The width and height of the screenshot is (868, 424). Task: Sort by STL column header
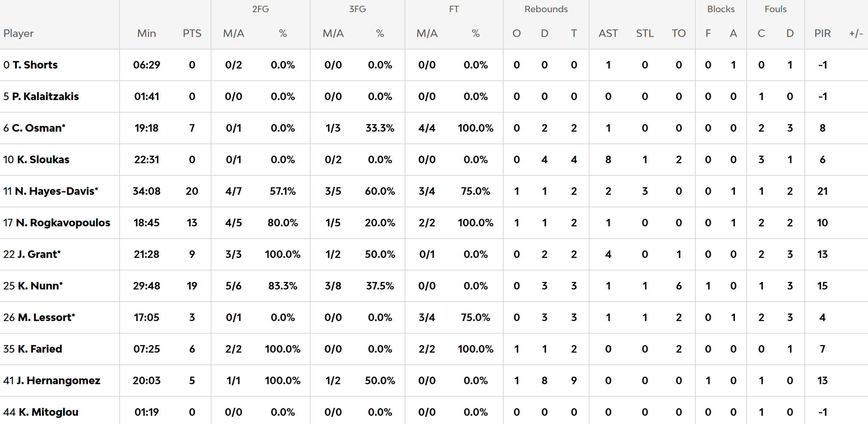645,33
